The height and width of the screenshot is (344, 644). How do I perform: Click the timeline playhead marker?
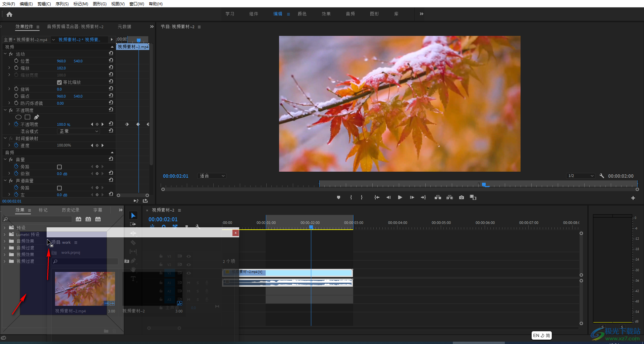[311, 227]
